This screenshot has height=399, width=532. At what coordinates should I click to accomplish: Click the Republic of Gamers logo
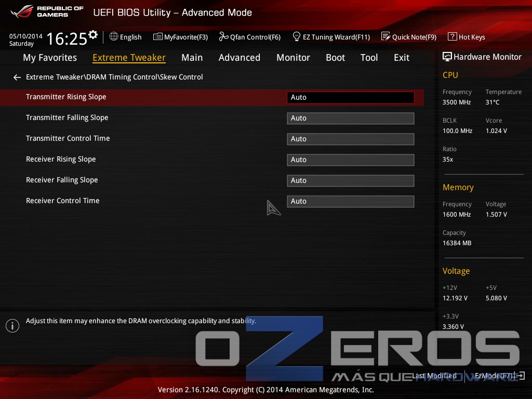point(47,11)
